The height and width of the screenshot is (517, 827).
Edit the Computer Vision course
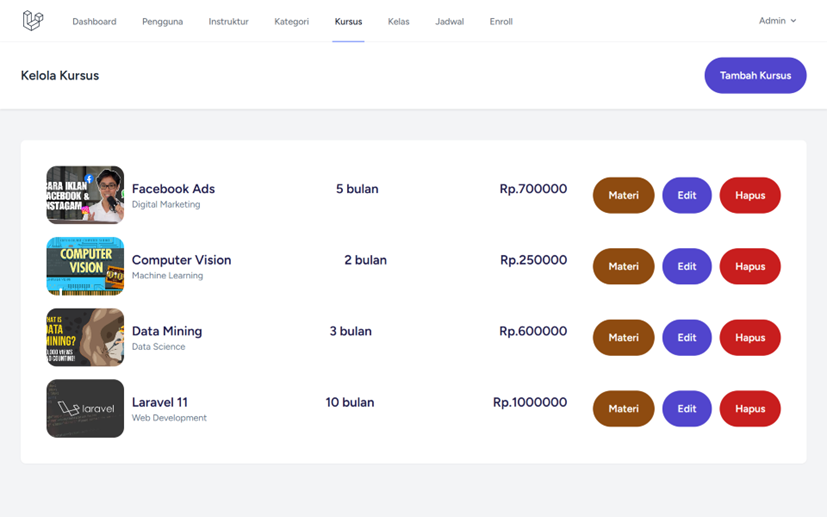click(687, 266)
